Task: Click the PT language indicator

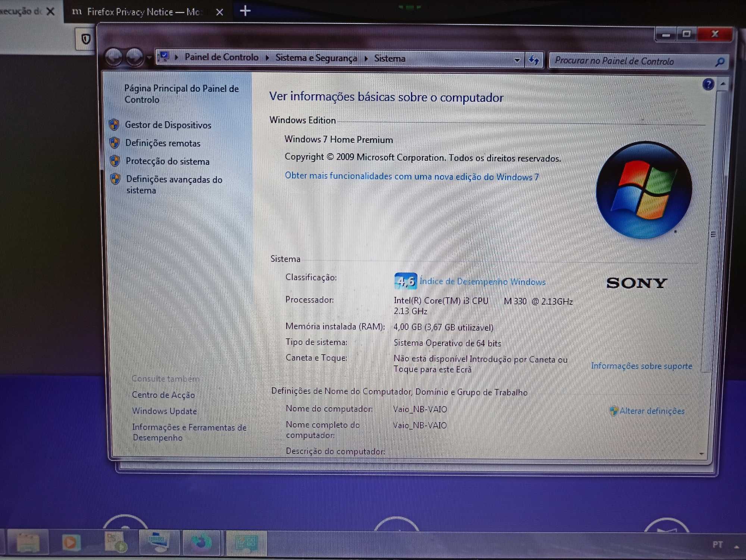Action: [717, 545]
